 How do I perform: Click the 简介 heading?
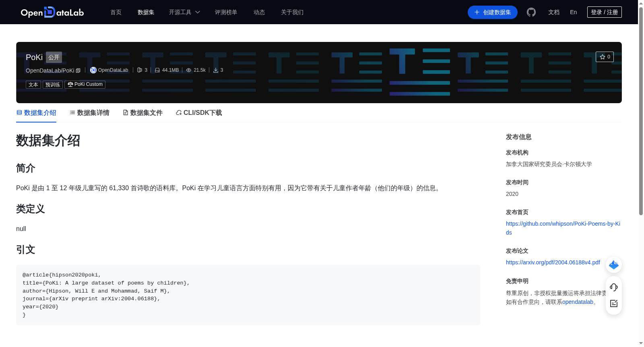pyautogui.click(x=26, y=168)
